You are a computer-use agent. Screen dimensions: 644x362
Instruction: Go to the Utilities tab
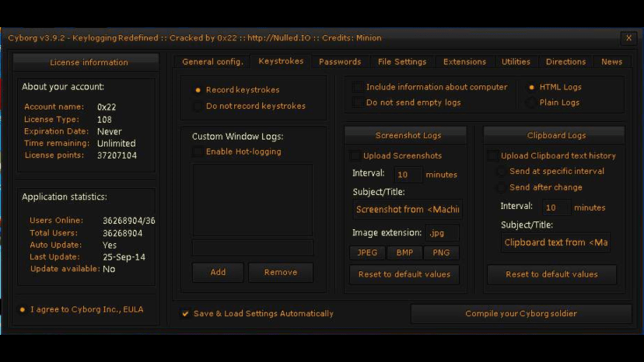[516, 62]
